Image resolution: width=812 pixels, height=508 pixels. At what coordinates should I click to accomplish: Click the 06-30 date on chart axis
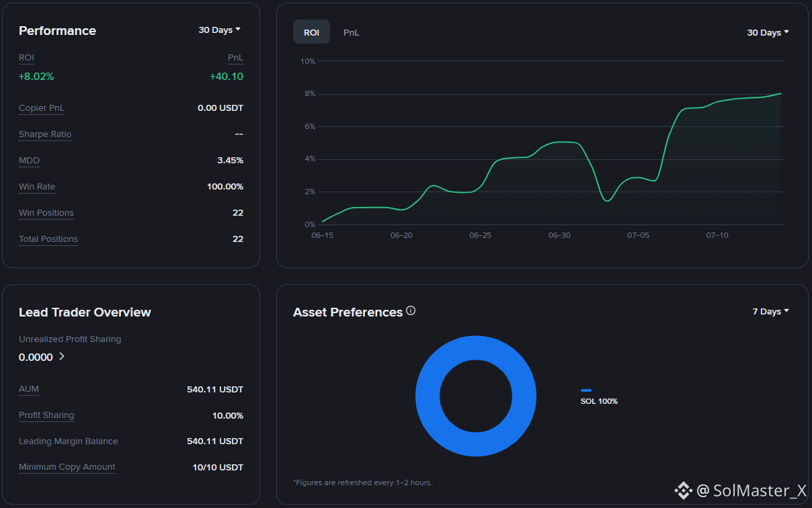(559, 236)
